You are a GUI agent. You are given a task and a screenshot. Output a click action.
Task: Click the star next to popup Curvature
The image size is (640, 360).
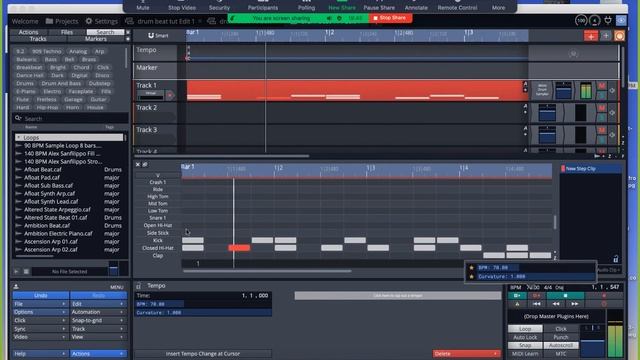(471, 276)
